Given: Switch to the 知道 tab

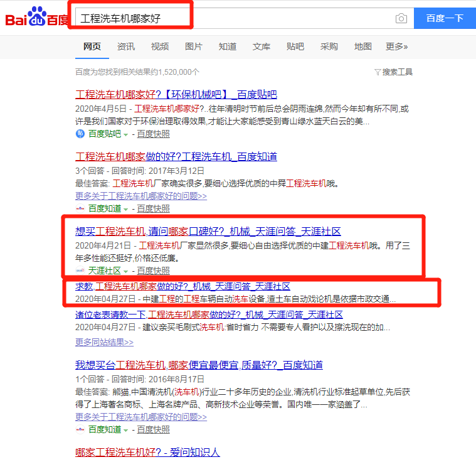Looking at the screenshot, I should pos(228,46).
